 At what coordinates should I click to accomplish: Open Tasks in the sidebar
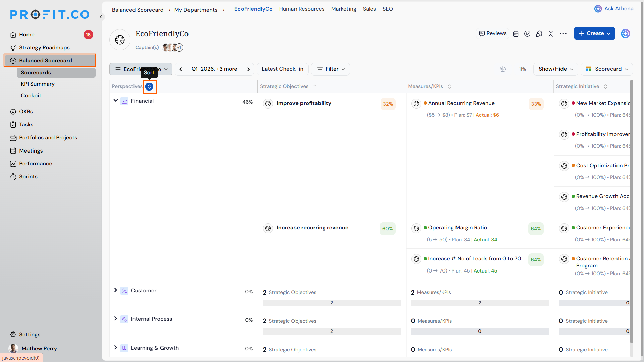coord(26,125)
